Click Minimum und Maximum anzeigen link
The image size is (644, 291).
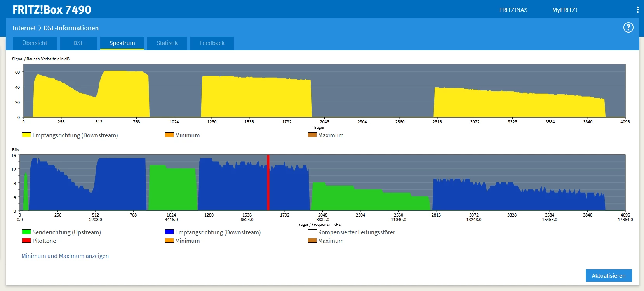pos(65,256)
